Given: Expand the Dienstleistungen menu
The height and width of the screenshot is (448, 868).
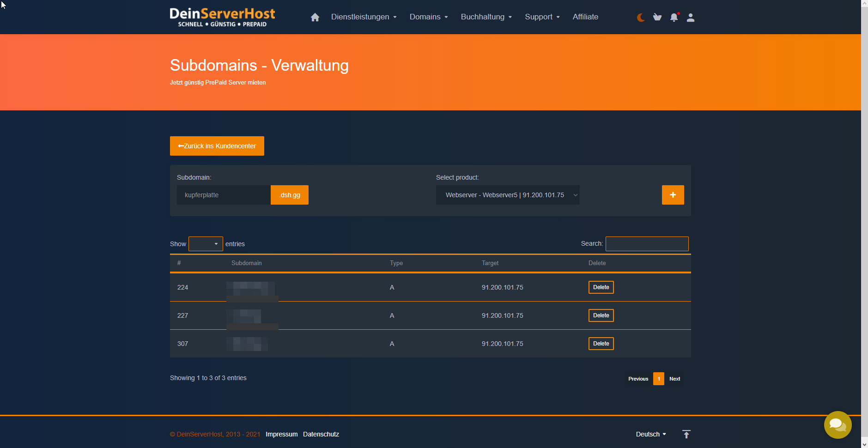Looking at the screenshot, I should pyautogui.click(x=364, y=17).
